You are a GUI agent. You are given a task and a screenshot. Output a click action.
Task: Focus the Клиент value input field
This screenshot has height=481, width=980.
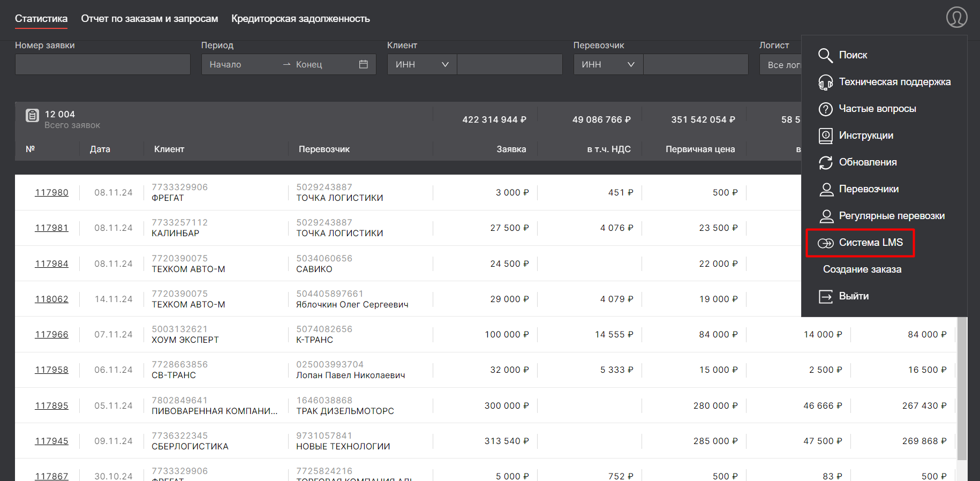coord(510,64)
